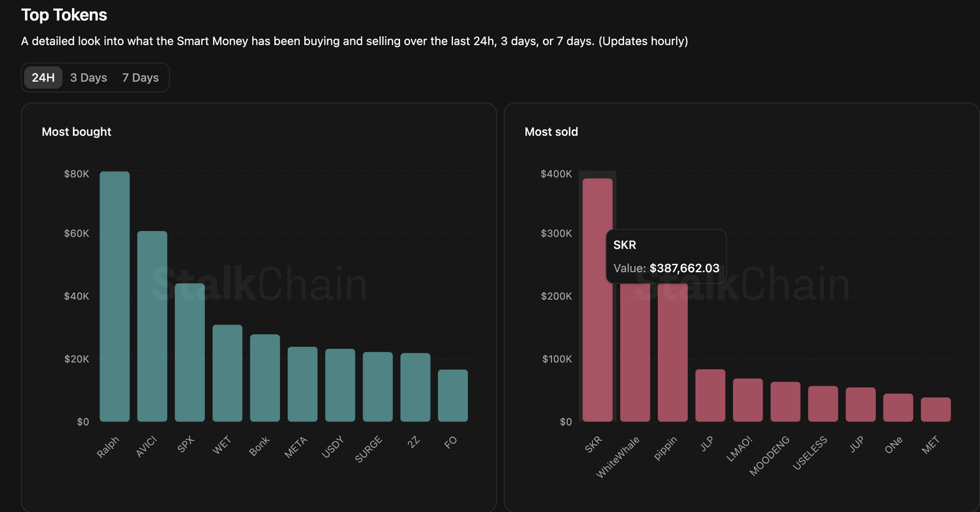Select the JLP bar in Most sold

click(x=710, y=396)
